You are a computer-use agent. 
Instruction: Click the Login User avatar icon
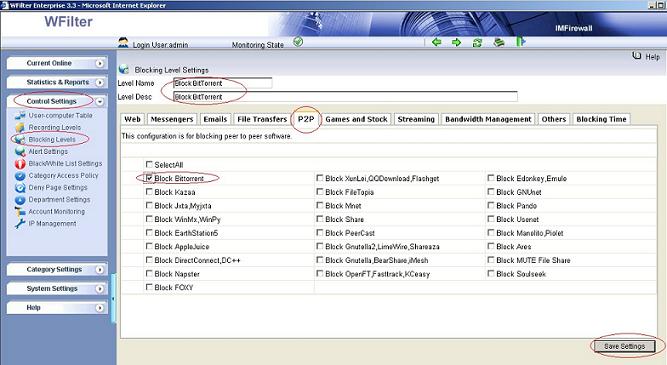(x=123, y=43)
